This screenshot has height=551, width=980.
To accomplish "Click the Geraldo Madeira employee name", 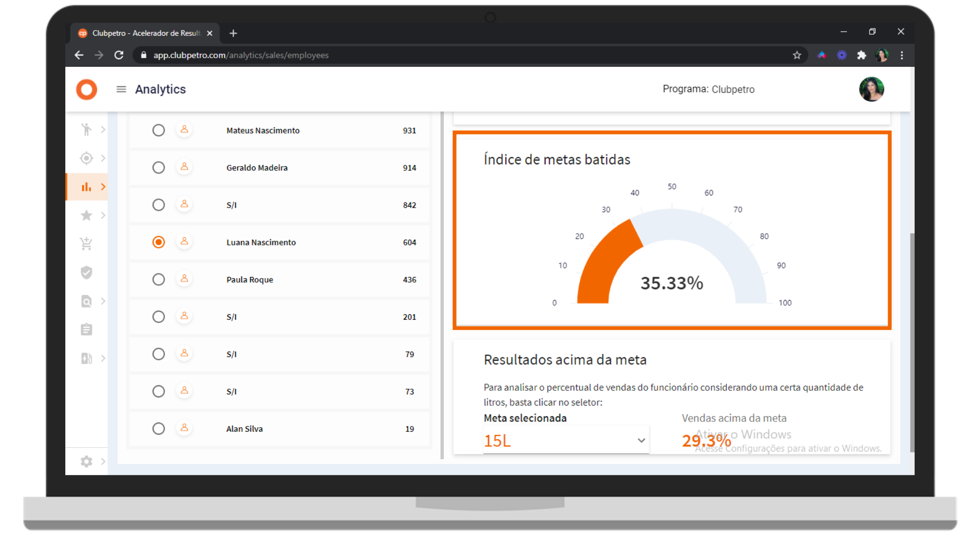I will 257,168.
